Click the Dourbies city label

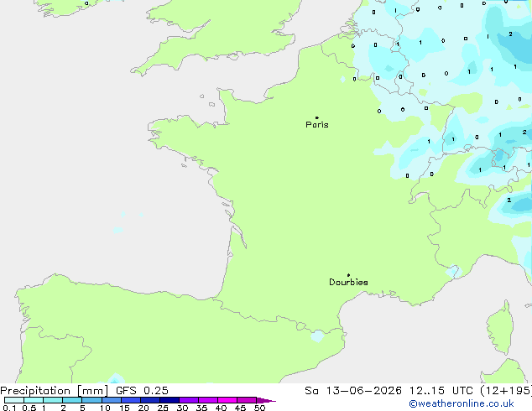point(348,282)
